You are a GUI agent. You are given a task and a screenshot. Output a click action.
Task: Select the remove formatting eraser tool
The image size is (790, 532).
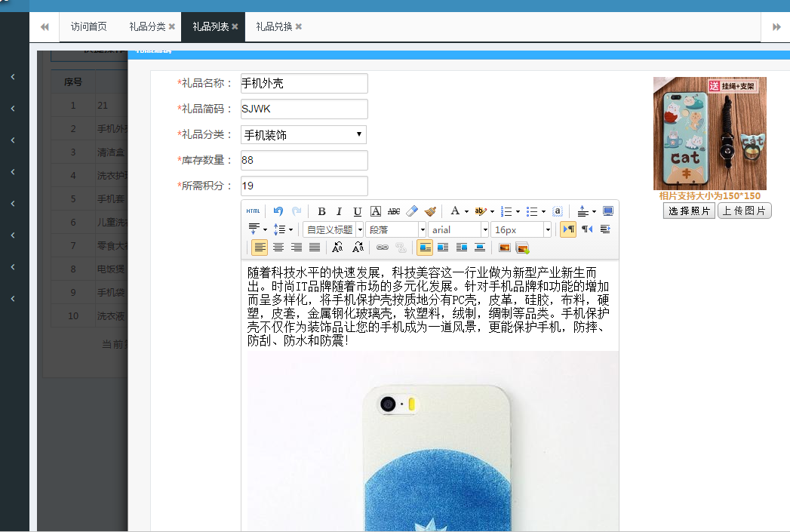pos(412,212)
